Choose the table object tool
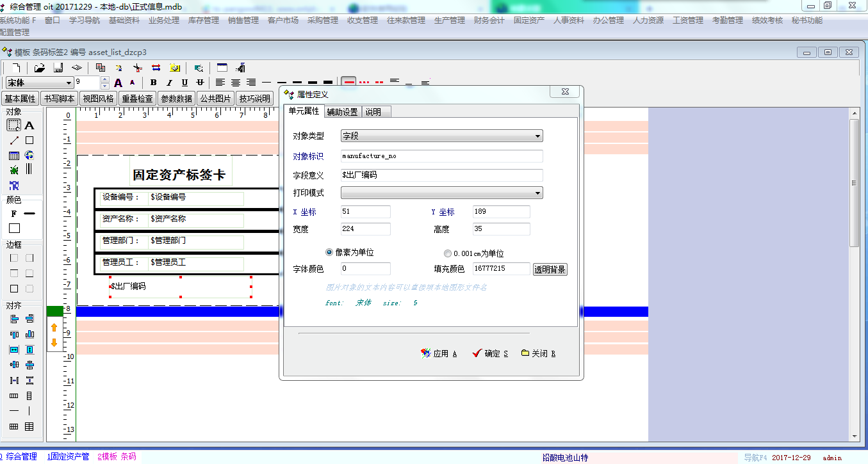The height and width of the screenshot is (464, 868). [x=14, y=156]
